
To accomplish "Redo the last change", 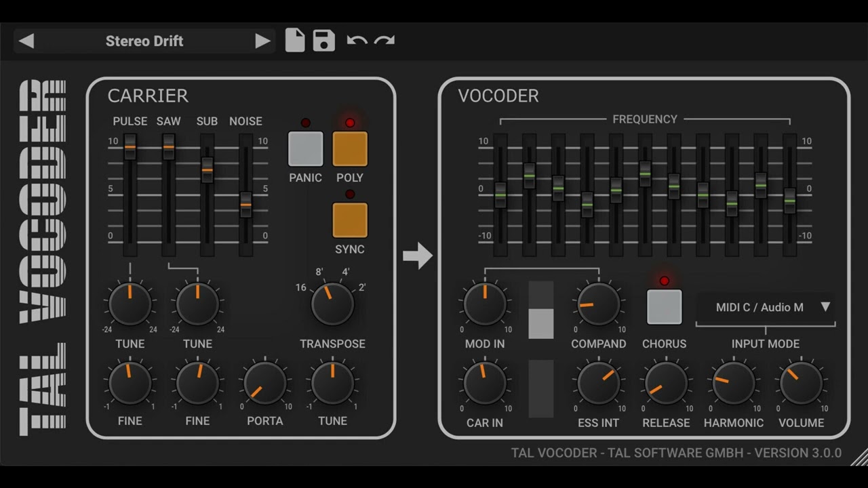I will pos(384,41).
